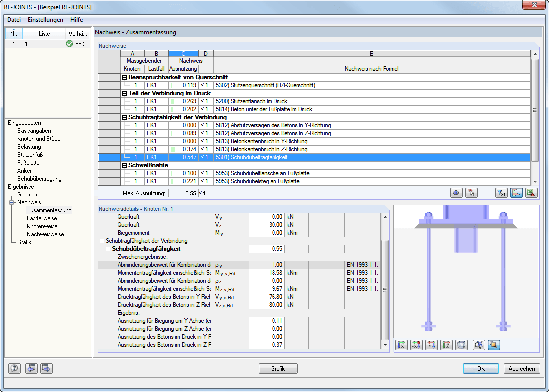Select Lastfallweise in navigator
This screenshot has height=392, width=549.
click(x=42, y=219)
